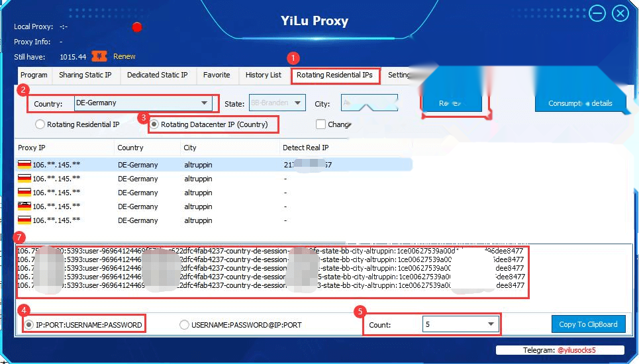
Task: Click the red connection status indicator
Action: pos(137,27)
